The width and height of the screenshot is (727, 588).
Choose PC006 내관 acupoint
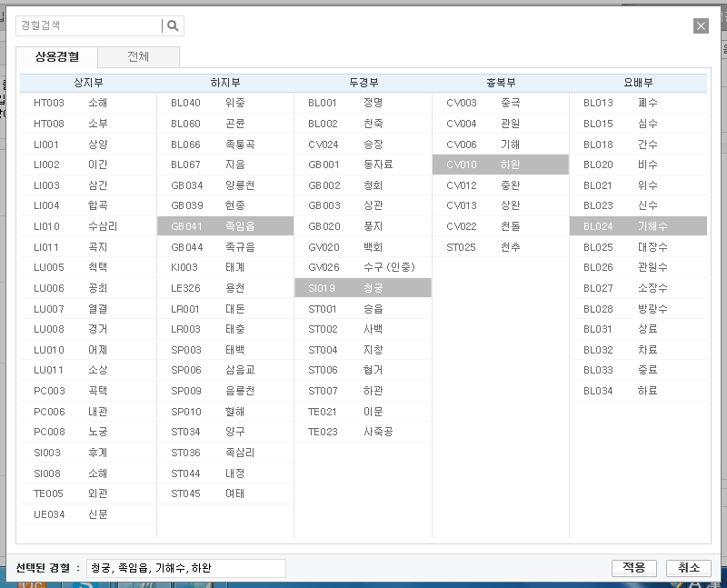point(88,411)
